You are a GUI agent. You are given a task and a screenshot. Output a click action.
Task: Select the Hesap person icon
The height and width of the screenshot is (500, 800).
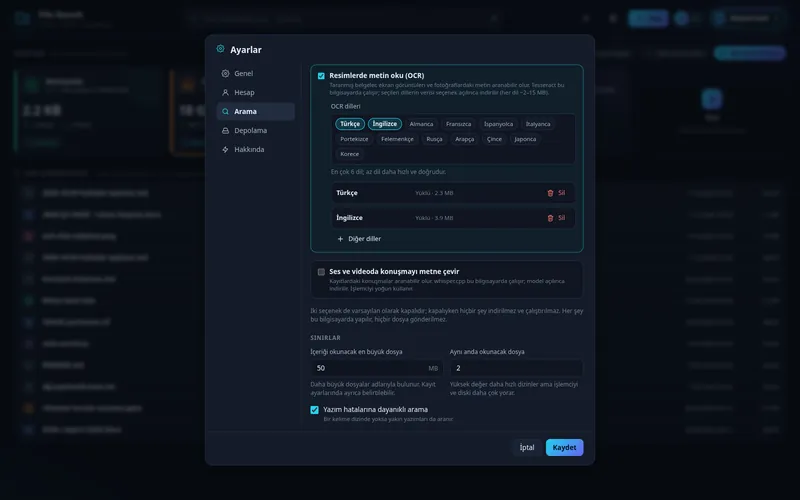tap(225, 92)
